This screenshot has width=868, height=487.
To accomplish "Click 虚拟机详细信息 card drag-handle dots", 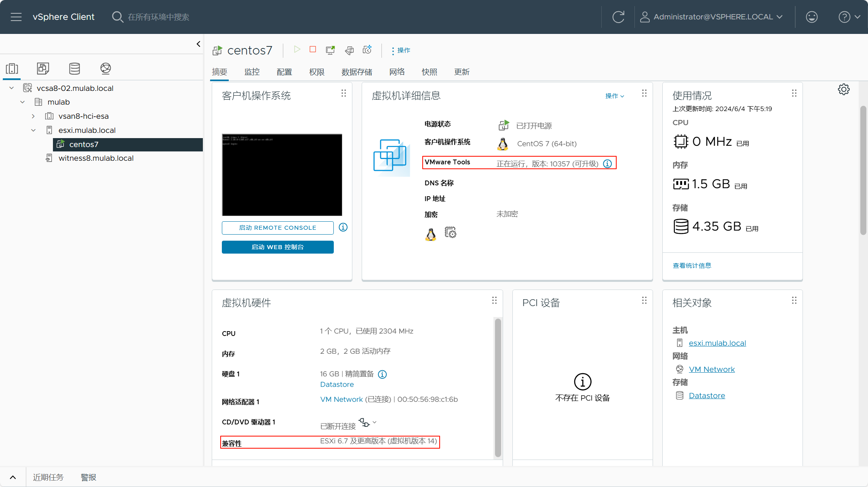I will 644,93.
